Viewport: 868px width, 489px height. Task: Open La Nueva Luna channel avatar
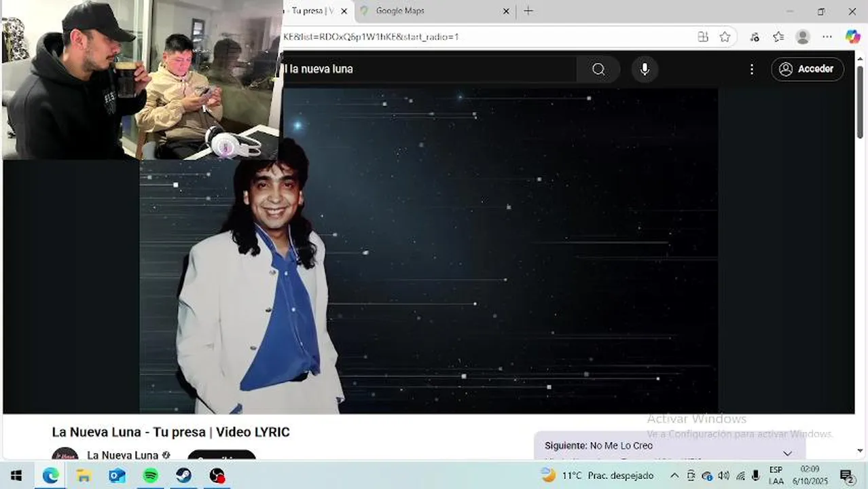point(65,455)
